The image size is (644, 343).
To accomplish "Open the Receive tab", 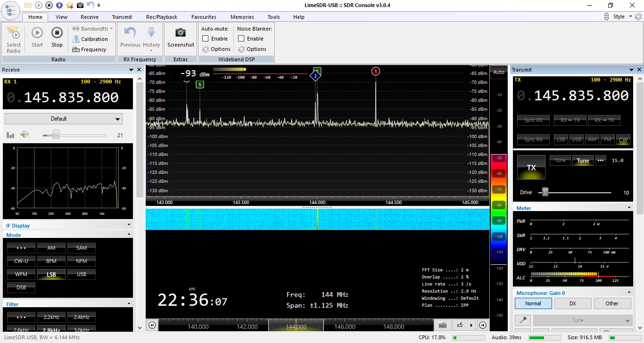I will point(90,17).
